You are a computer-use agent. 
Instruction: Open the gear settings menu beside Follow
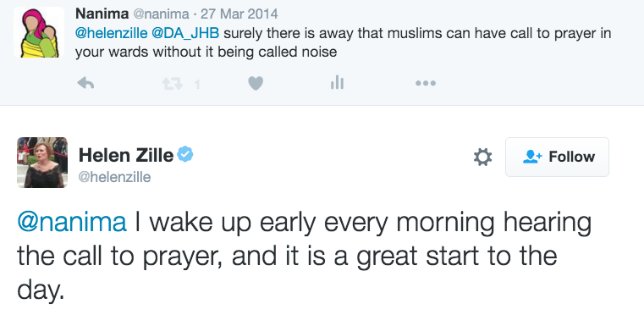click(x=482, y=157)
